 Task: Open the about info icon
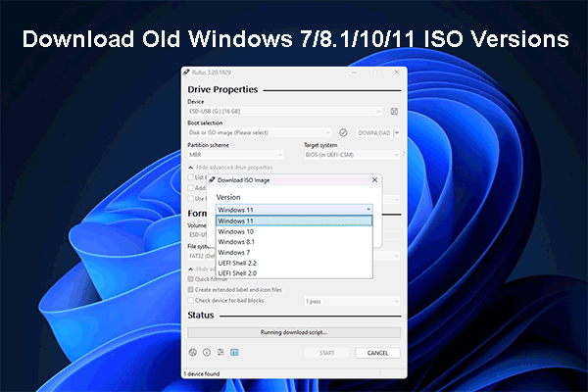coord(207,352)
